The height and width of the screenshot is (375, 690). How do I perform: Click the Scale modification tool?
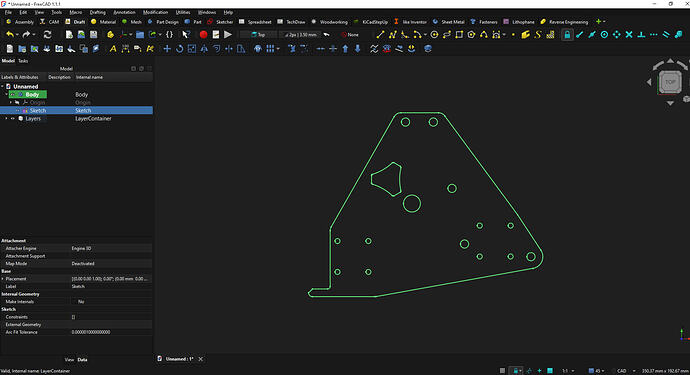pyautogui.click(x=191, y=49)
